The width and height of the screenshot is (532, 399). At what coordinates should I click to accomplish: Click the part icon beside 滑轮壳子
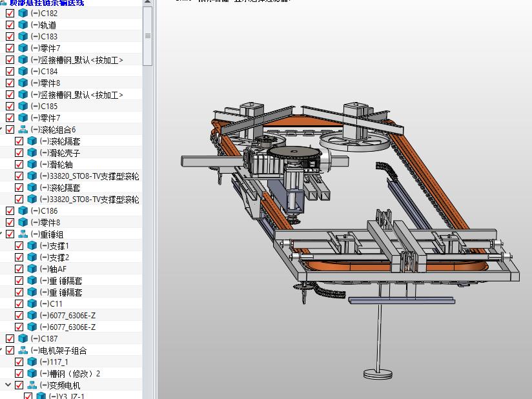tap(32, 152)
